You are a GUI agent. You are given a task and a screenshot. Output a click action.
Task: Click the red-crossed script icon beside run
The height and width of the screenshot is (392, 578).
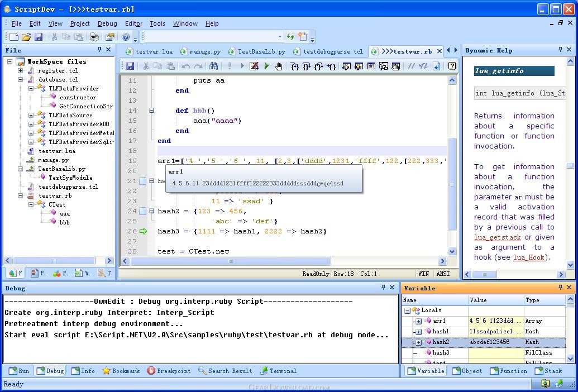point(254,66)
